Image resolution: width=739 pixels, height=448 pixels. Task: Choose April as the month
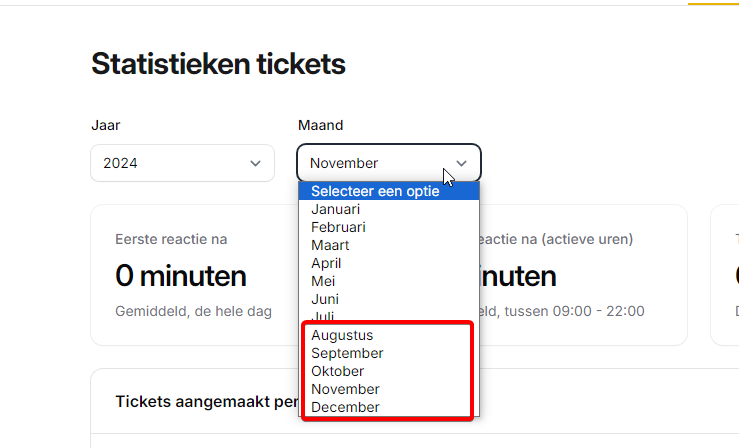326,263
